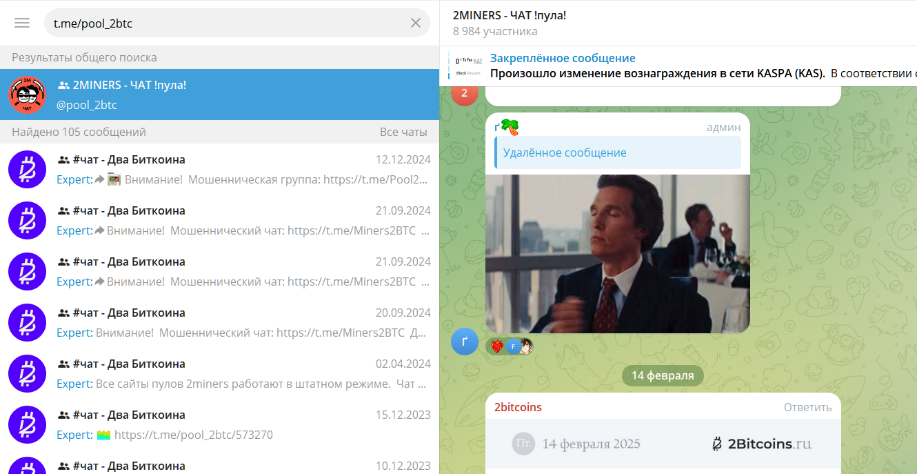Click the @pool_2btc username text
This screenshot has width=917, height=474.
point(87,106)
